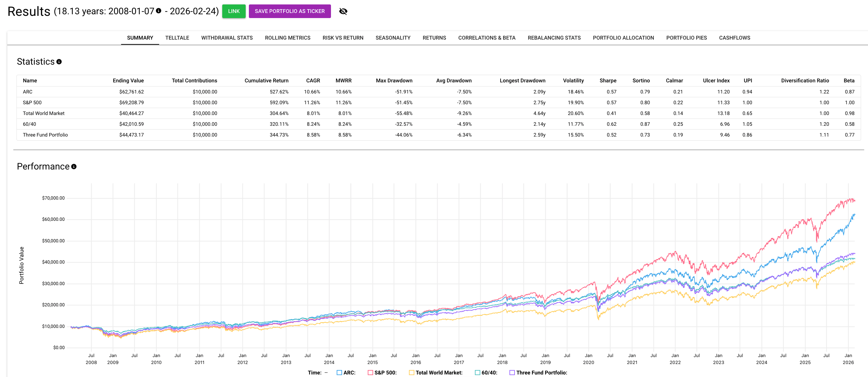This screenshot has width=868, height=377.
Task: Open CORRELATIONS & BETA
Action: click(x=487, y=38)
